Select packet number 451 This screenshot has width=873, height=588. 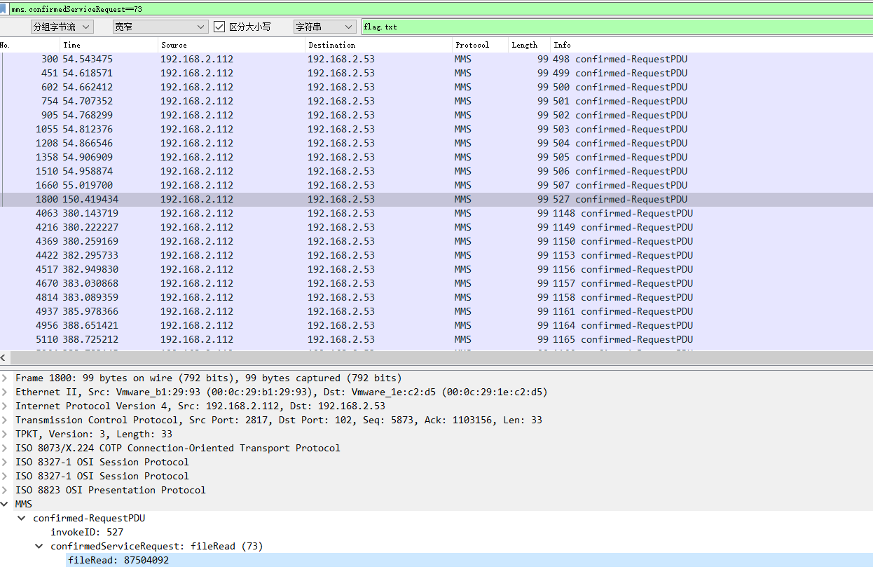click(x=436, y=73)
